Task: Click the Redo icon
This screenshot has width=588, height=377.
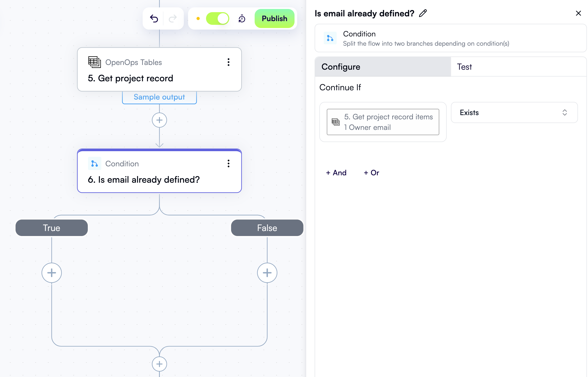Action: 173,18
